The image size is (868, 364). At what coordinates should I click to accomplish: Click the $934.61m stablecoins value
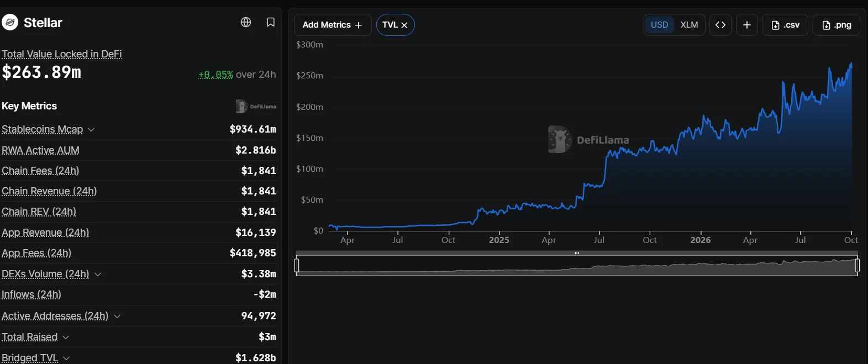point(253,129)
